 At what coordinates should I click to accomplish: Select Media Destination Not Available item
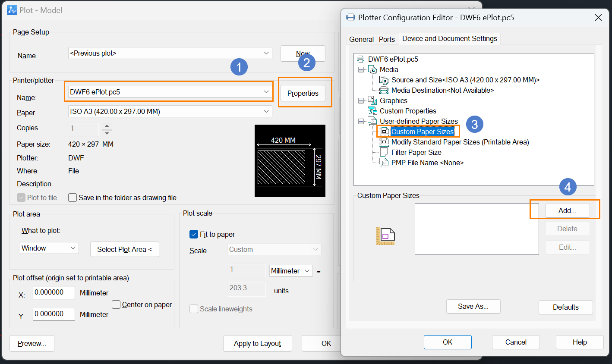click(442, 90)
